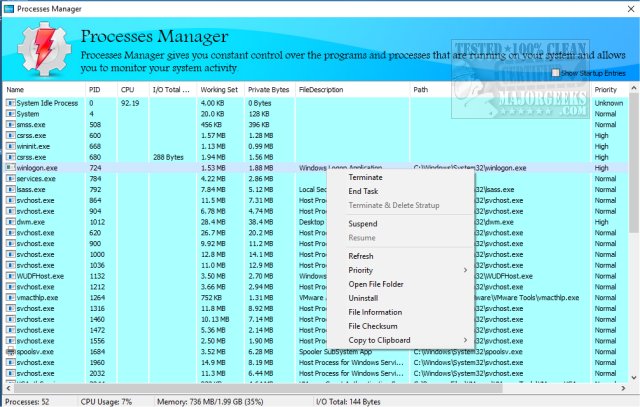Click the icon for svchost.exe PID 2032
Viewport: 640px width, 407px height.
[11, 373]
